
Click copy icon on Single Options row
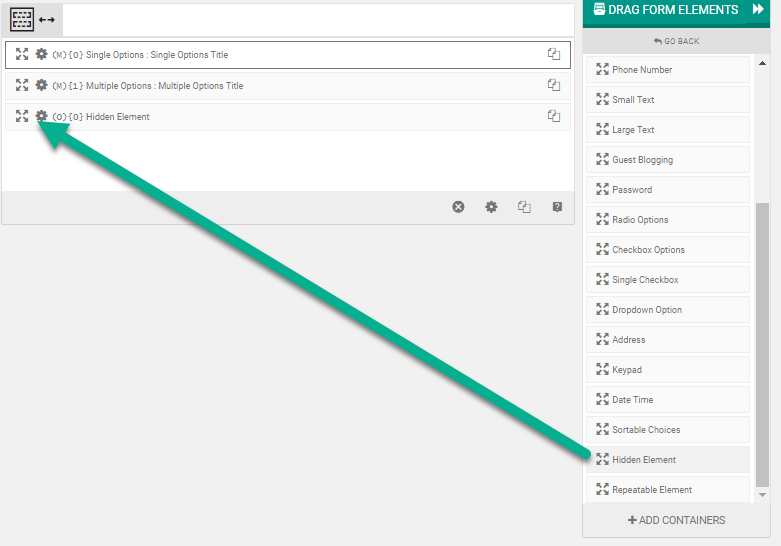click(x=553, y=54)
